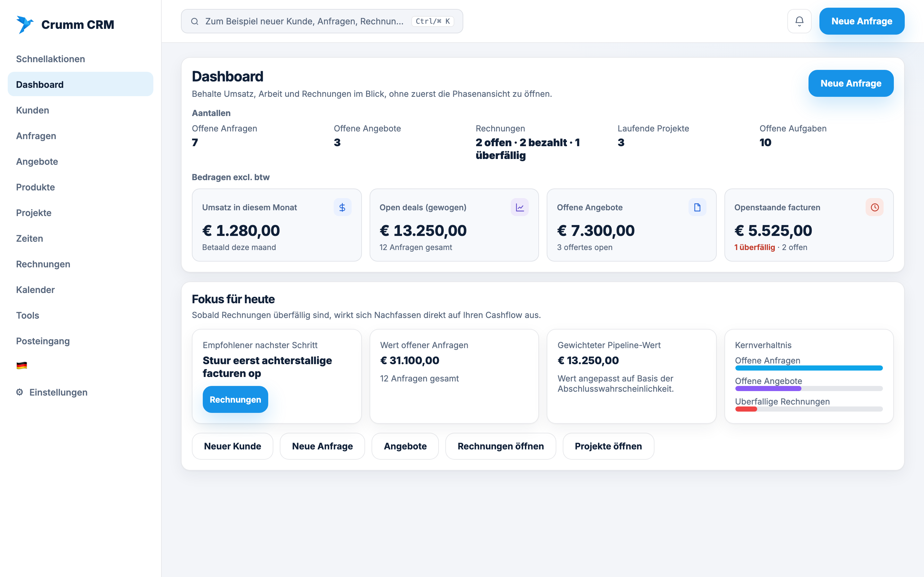Click the Neuer Kunde button
This screenshot has width=924, height=577.
pos(233,446)
